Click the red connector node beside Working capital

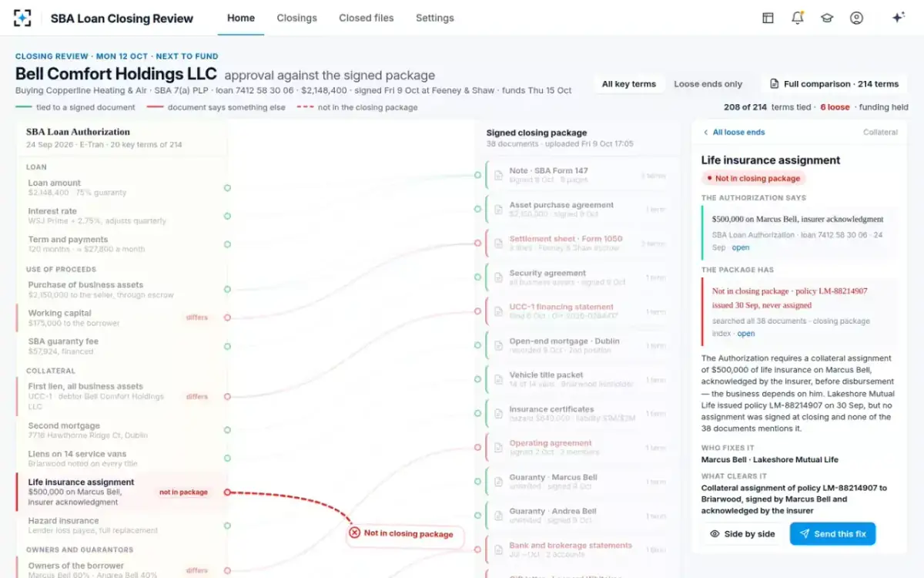coord(227,318)
